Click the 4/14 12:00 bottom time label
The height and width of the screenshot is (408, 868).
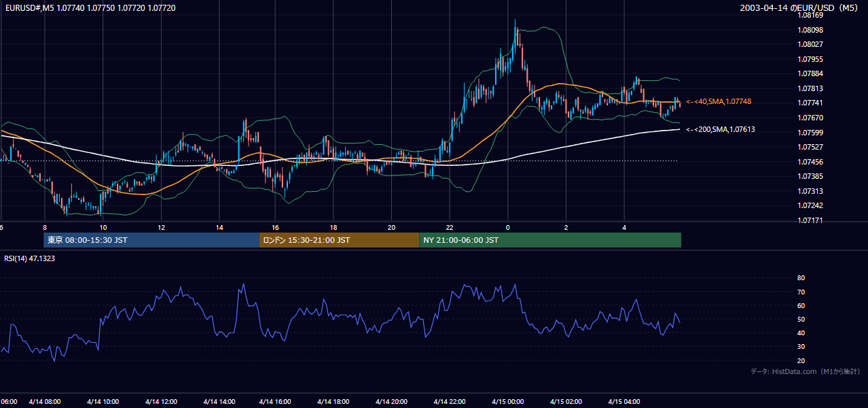pyautogui.click(x=160, y=402)
